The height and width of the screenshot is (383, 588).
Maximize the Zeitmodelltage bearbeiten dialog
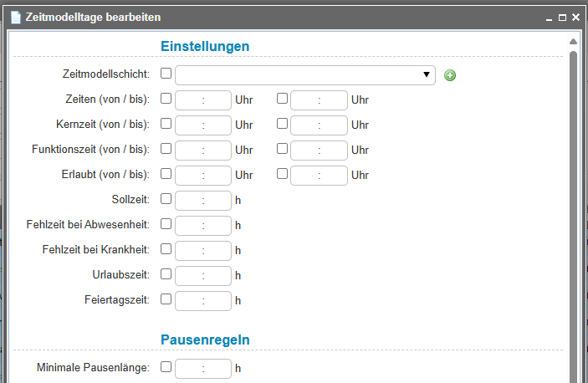click(x=562, y=18)
